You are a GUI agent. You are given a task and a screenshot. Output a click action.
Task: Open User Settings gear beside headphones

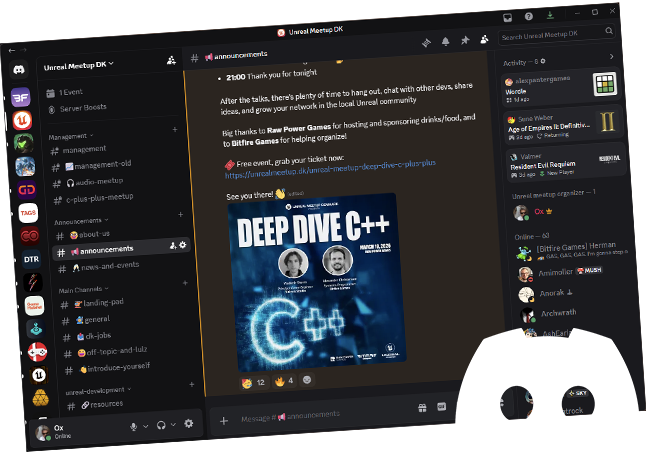click(189, 423)
